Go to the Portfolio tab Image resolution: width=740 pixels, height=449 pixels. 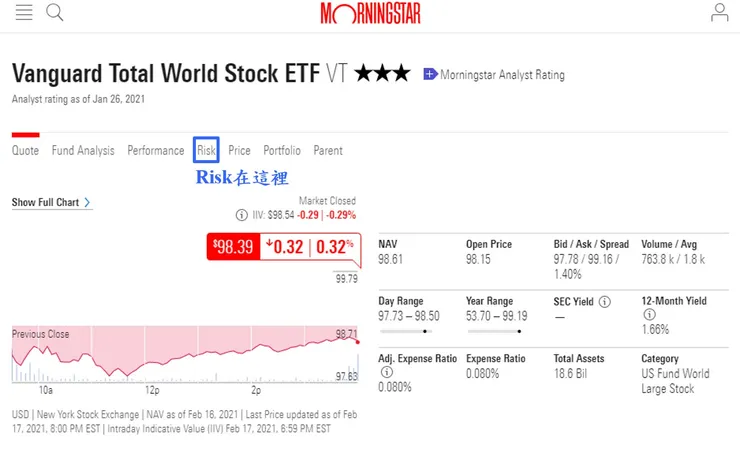[282, 151]
